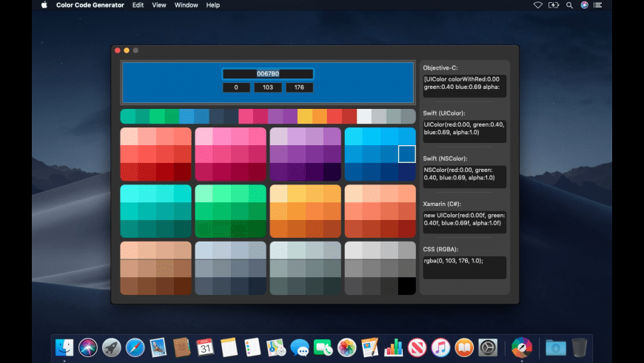Choose darkest red swatch in red palette

(182, 172)
